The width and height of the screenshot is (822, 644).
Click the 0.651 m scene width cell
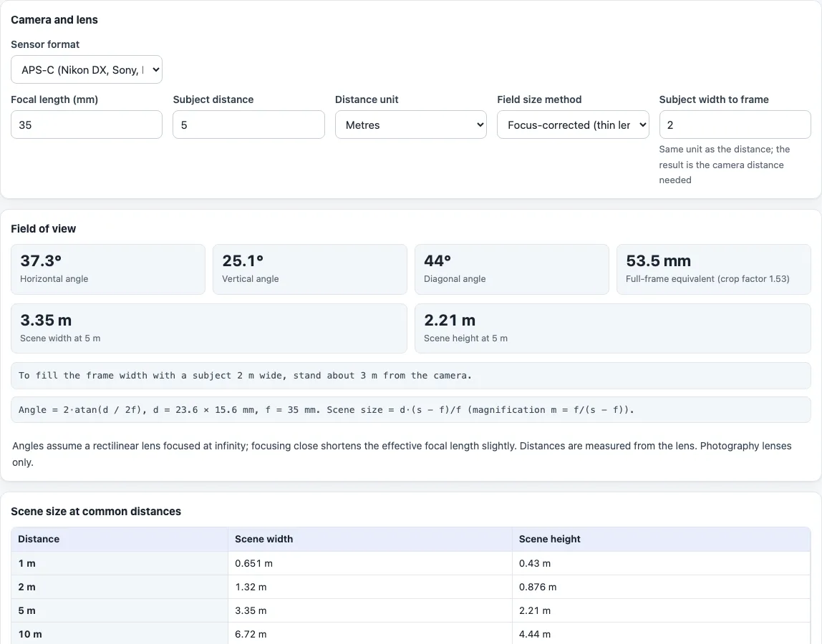coord(370,563)
